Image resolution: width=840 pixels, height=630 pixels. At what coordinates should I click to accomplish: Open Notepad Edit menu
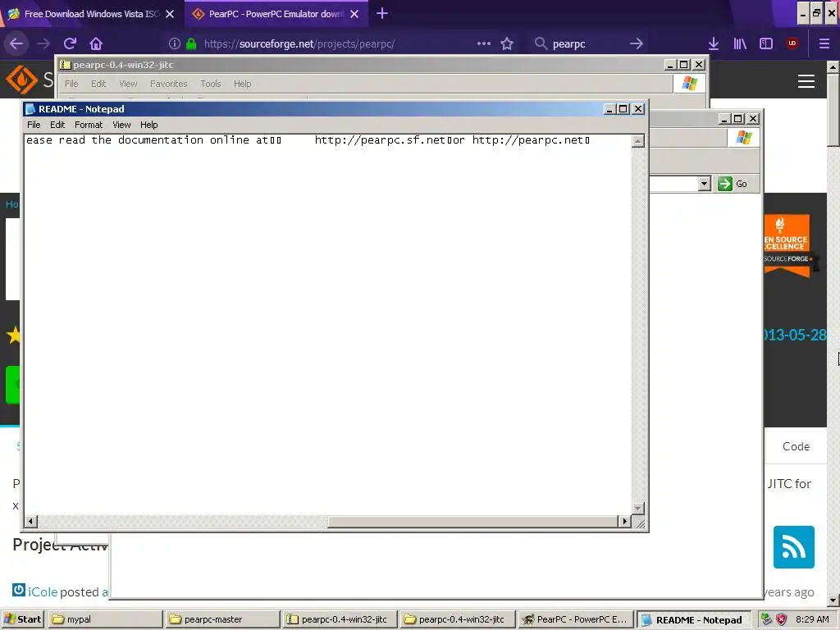point(57,125)
